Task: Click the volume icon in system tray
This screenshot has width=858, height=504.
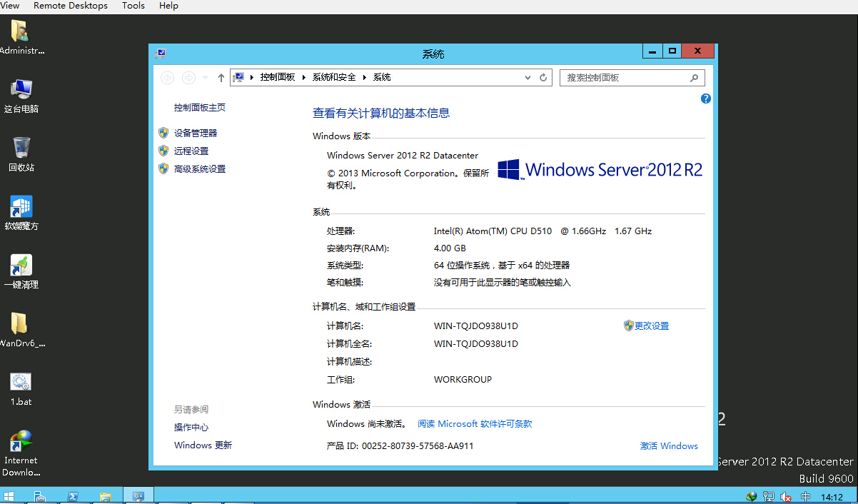Action: pos(786,497)
